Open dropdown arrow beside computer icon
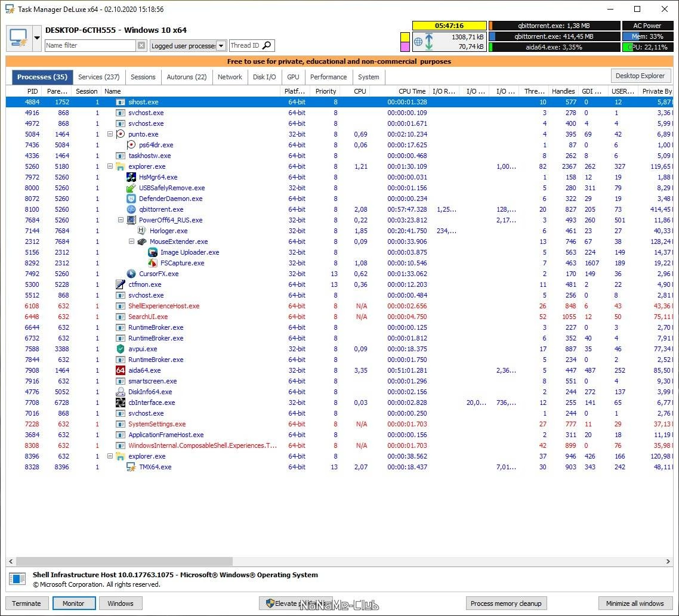 [x=37, y=38]
